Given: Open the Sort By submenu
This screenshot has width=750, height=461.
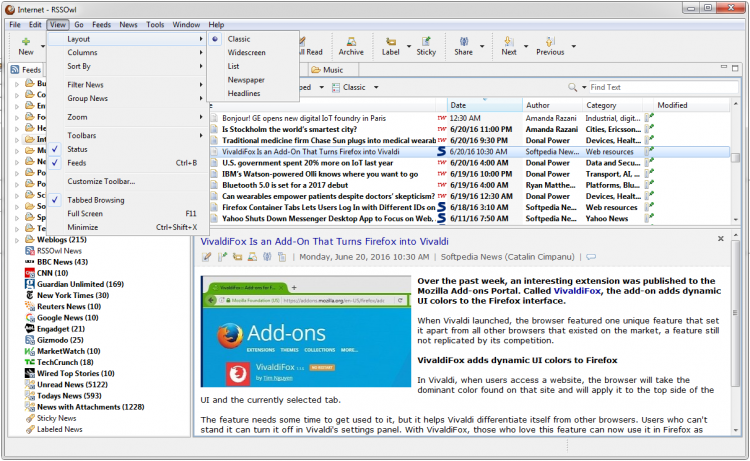Looking at the screenshot, I should (128, 66).
